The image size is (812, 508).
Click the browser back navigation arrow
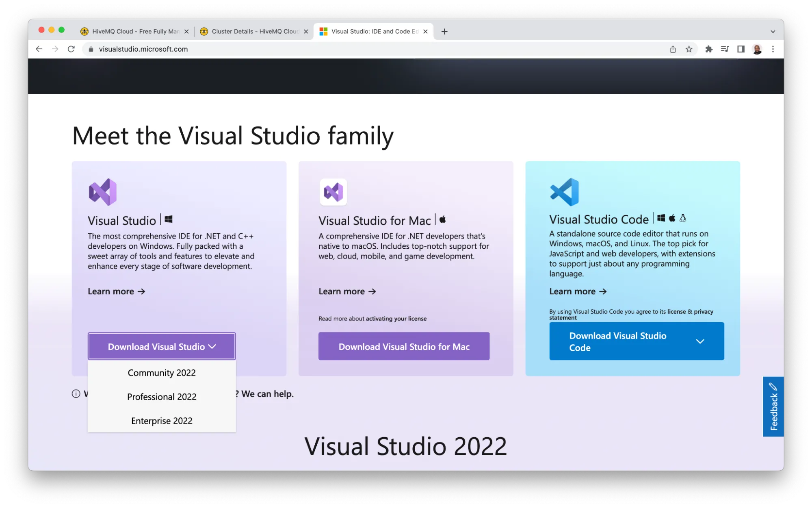39,49
